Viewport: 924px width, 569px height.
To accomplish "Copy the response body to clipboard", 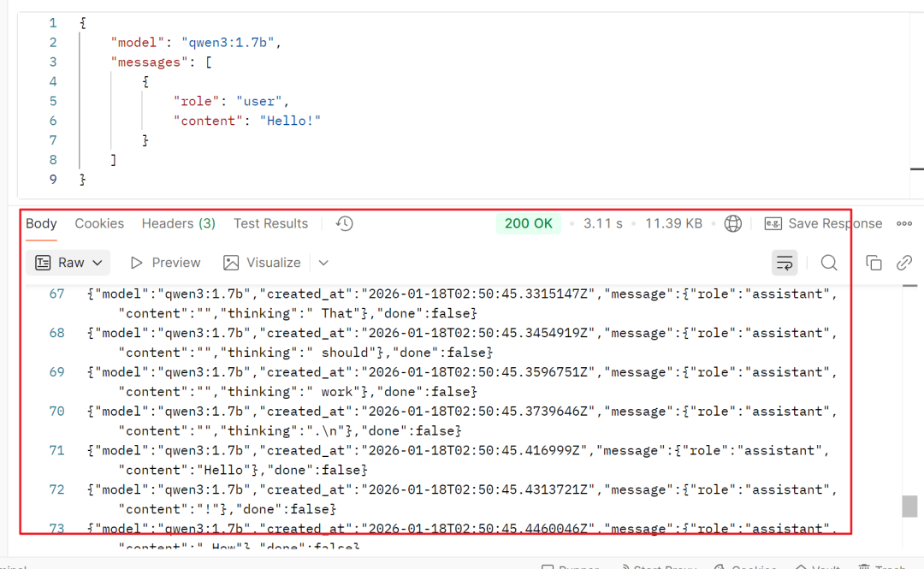I will coord(874,263).
